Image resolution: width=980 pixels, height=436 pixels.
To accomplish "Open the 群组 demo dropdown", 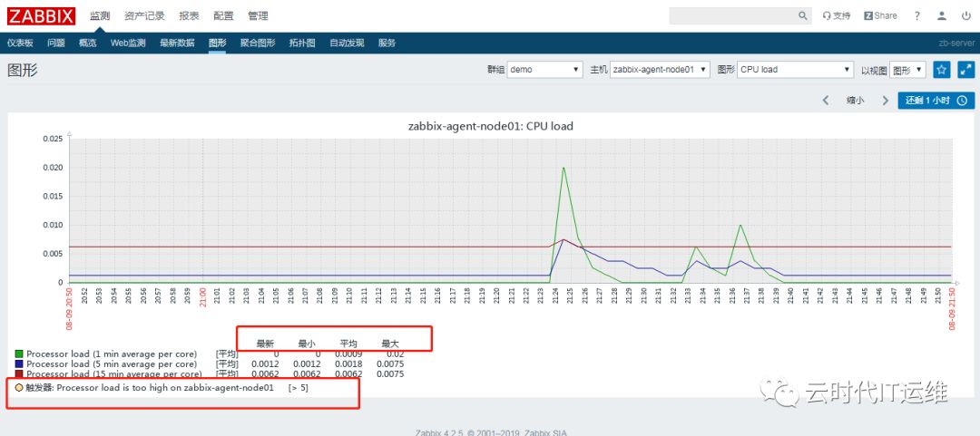I will click(x=545, y=70).
